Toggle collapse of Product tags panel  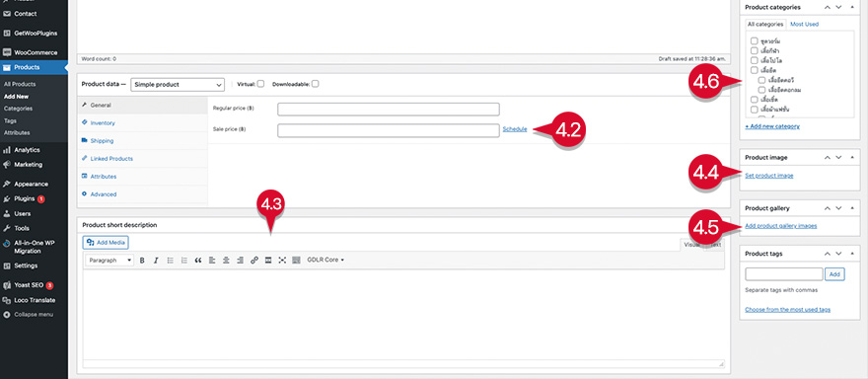click(851, 254)
